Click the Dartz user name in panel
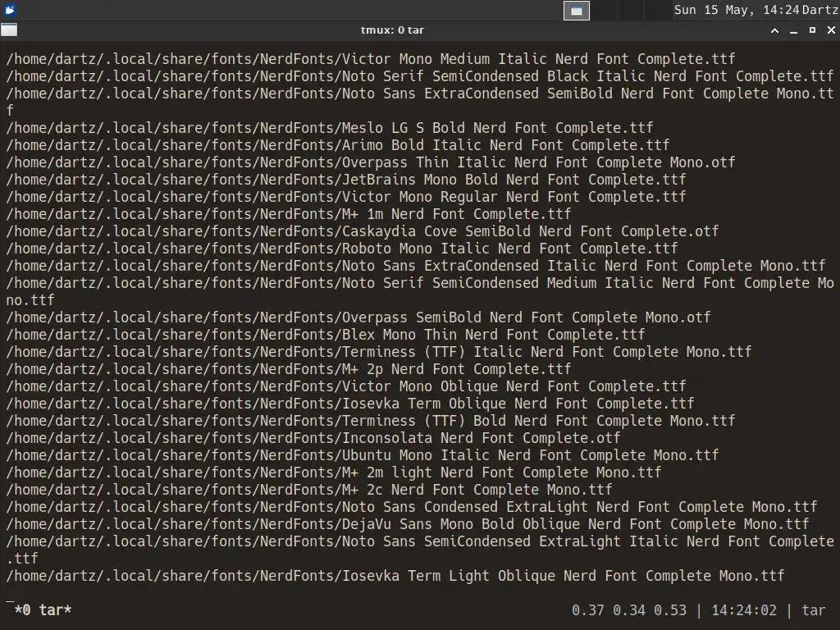840x630 pixels. [x=820, y=10]
